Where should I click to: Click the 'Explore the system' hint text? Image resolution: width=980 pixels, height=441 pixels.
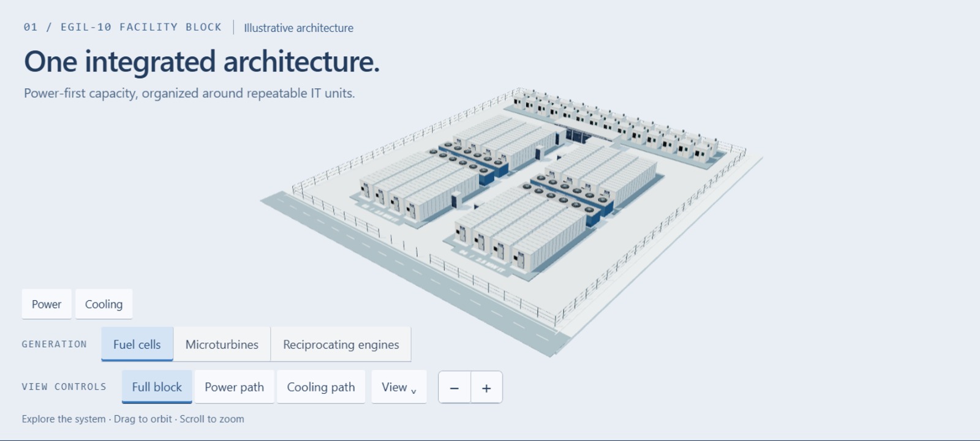(133, 419)
